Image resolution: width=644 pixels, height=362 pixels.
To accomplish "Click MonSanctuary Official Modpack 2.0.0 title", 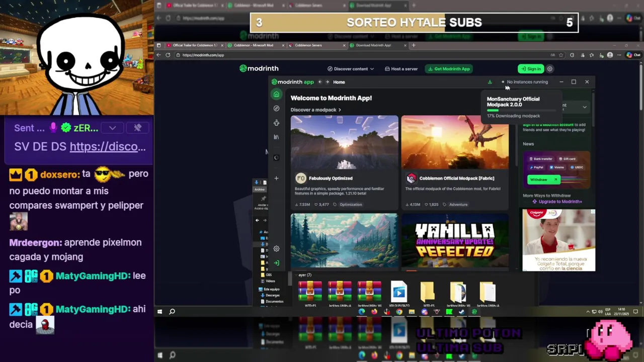I will pos(513,102).
